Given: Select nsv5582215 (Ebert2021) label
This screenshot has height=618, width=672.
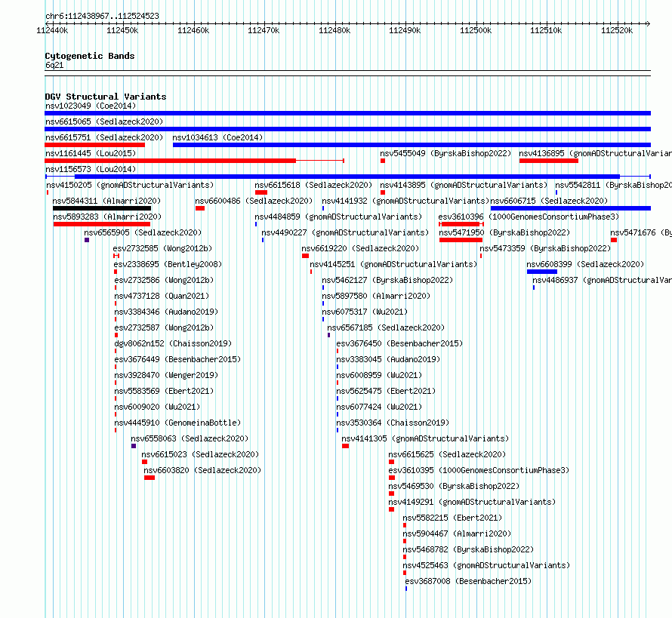Looking at the screenshot, I should pos(452,518).
